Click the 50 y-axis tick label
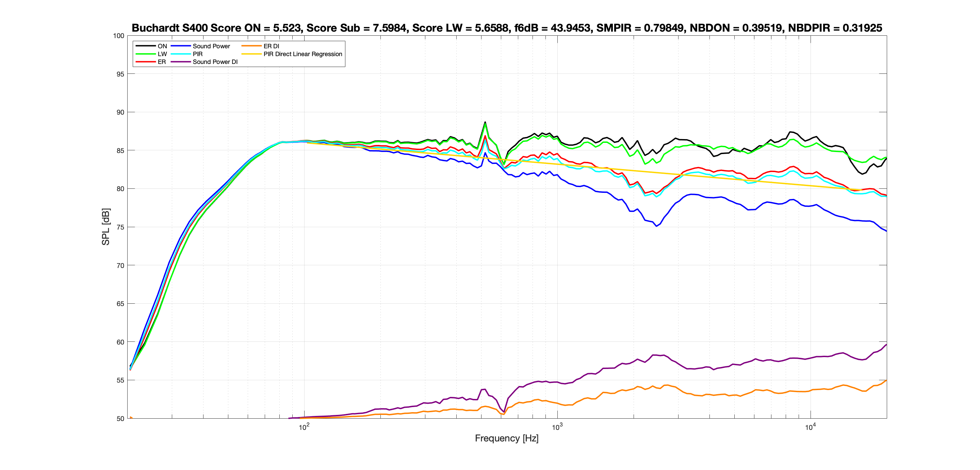 point(120,418)
